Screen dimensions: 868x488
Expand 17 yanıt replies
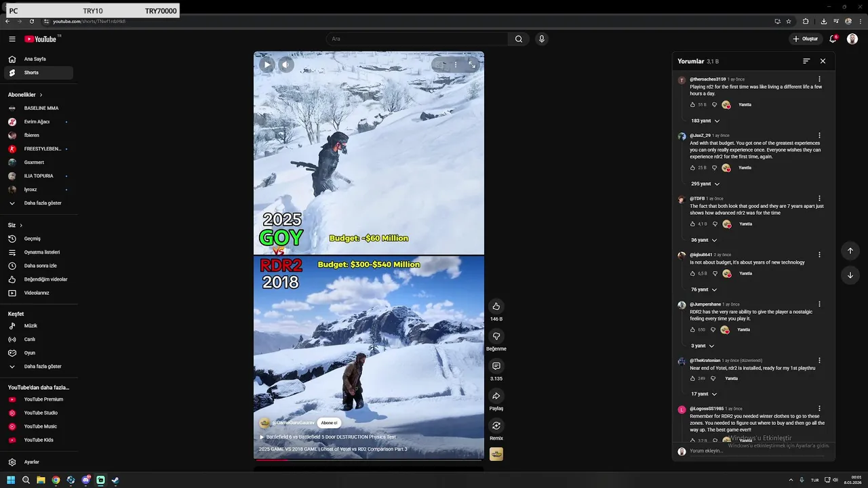point(704,394)
